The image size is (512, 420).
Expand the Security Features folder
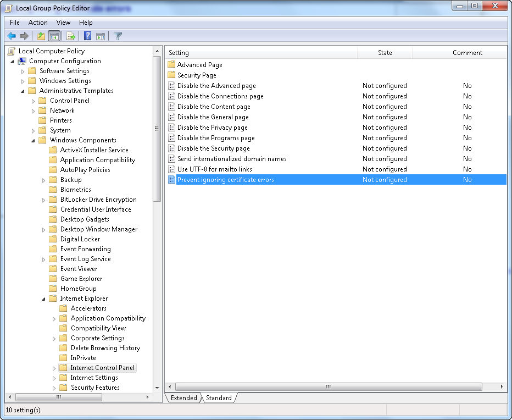54,388
